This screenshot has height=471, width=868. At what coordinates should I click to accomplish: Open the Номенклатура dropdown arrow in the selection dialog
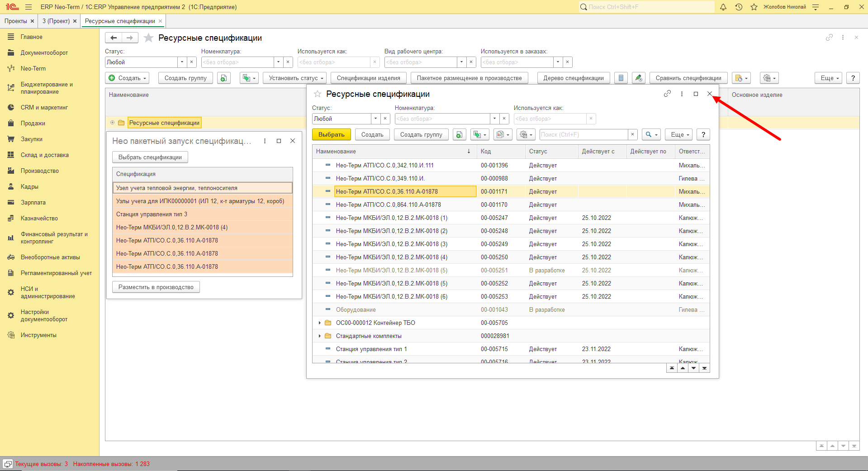[495, 119]
